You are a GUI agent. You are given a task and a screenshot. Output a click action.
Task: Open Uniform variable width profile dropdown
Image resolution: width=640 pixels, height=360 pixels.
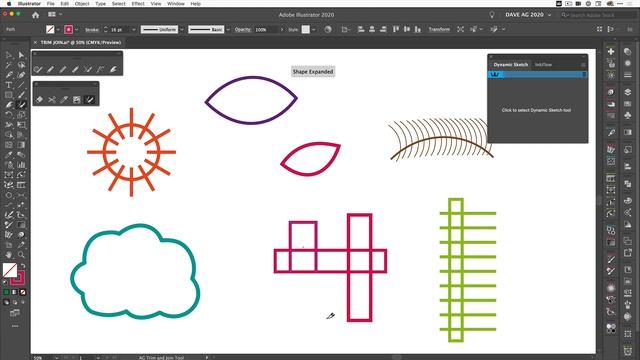(x=182, y=30)
